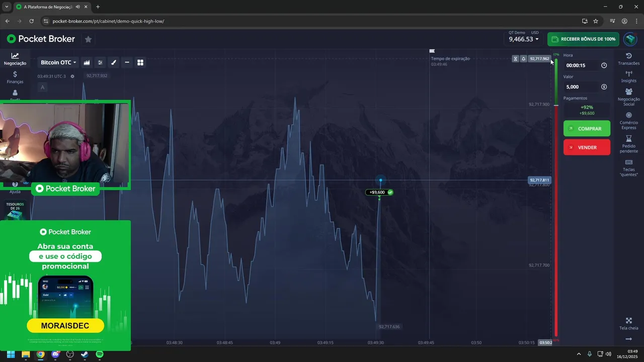Click the bell alert icon on chart
The image size is (644, 362).
pyautogui.click(x=523, y=59)
